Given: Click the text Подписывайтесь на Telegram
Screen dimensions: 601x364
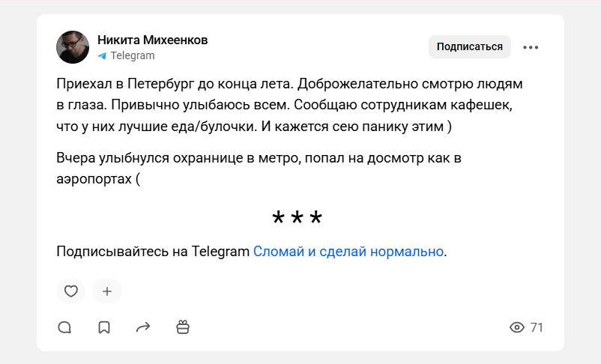Looking at the screenshot, I should tap(152, 252).
